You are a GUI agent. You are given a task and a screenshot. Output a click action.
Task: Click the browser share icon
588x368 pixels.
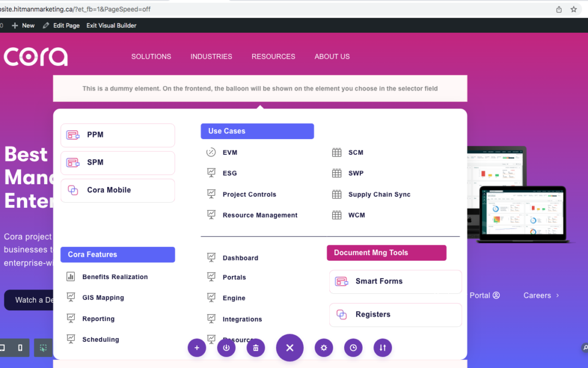click(559, 9)
